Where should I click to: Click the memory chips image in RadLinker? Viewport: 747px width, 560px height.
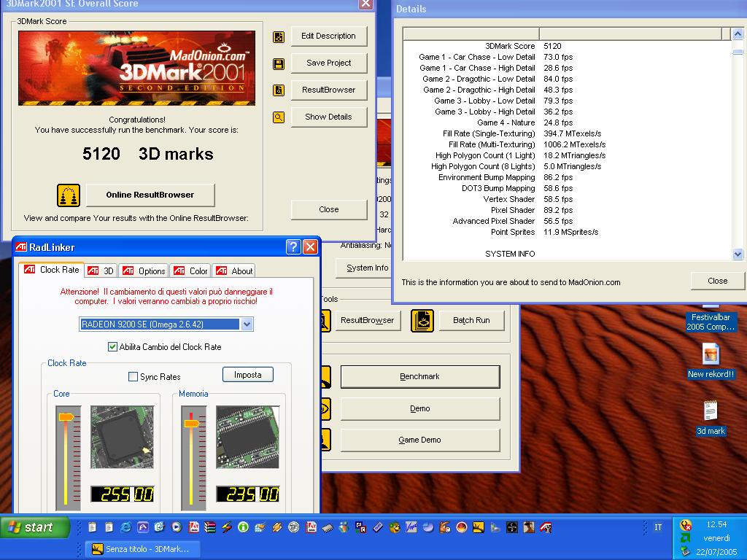(x=247, y=437)
